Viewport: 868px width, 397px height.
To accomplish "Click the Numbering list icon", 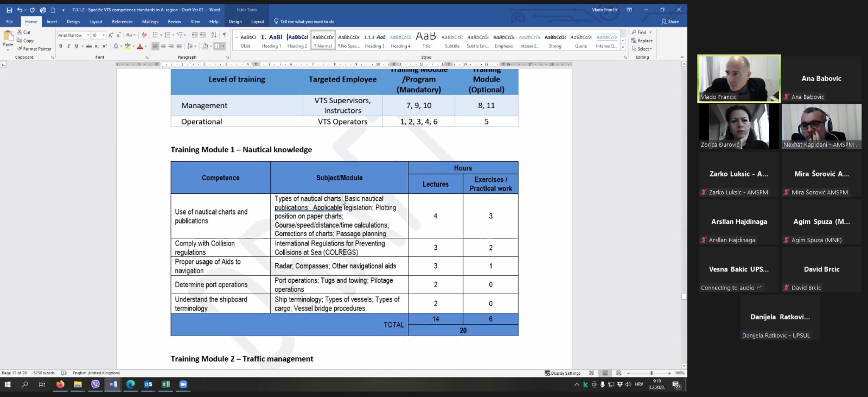I will [x=167, y=35].
